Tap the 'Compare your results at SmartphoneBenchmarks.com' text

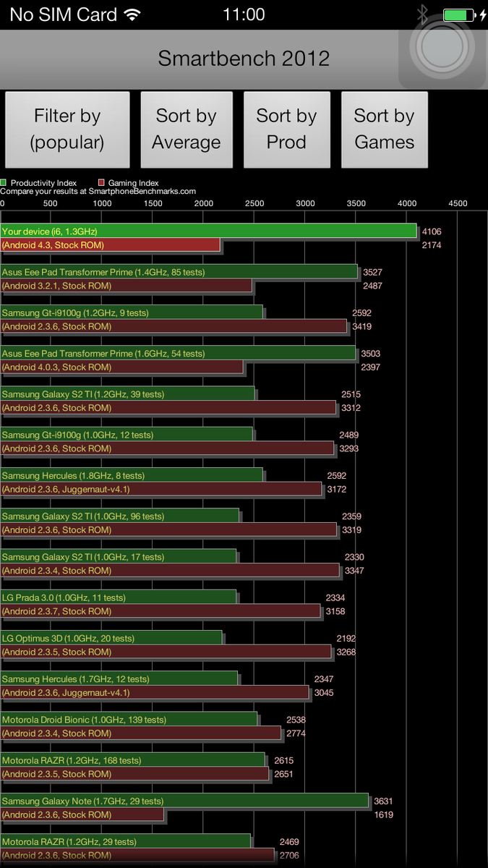(x=98, y=192)
